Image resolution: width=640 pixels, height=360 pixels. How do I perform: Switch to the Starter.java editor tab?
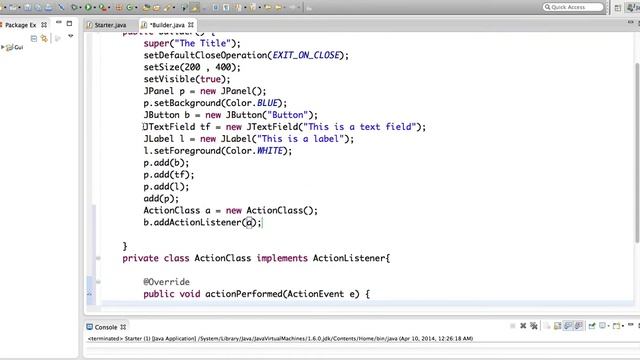[107, 25]
